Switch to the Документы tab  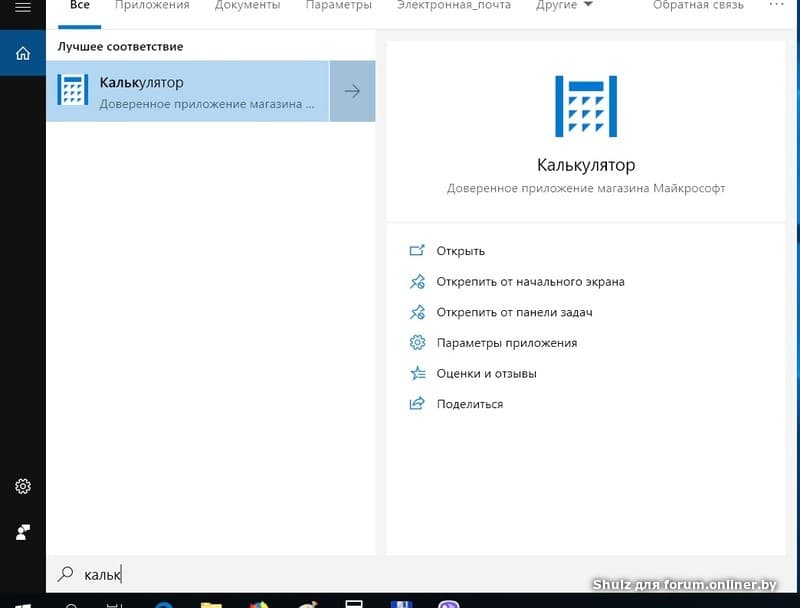click(247, 5)
